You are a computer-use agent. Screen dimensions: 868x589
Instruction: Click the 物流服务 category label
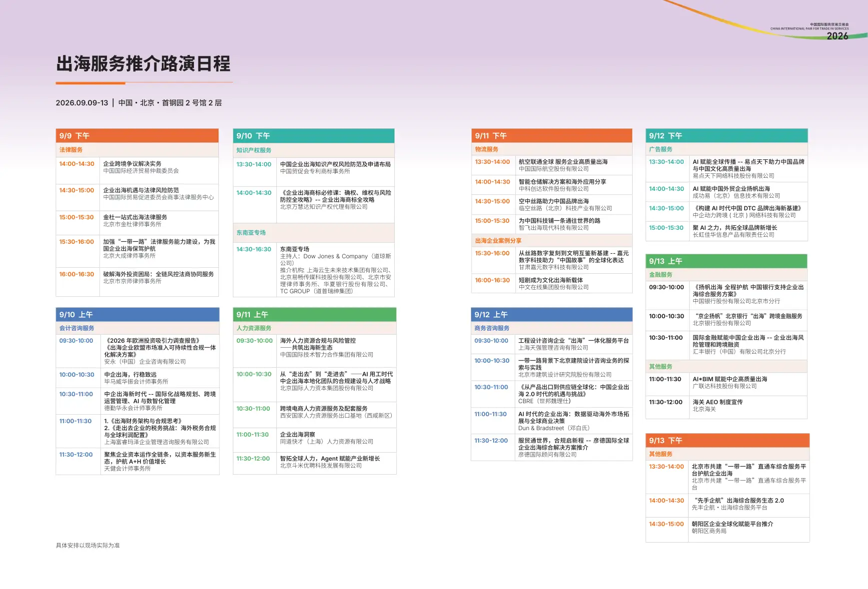[487, 149]
